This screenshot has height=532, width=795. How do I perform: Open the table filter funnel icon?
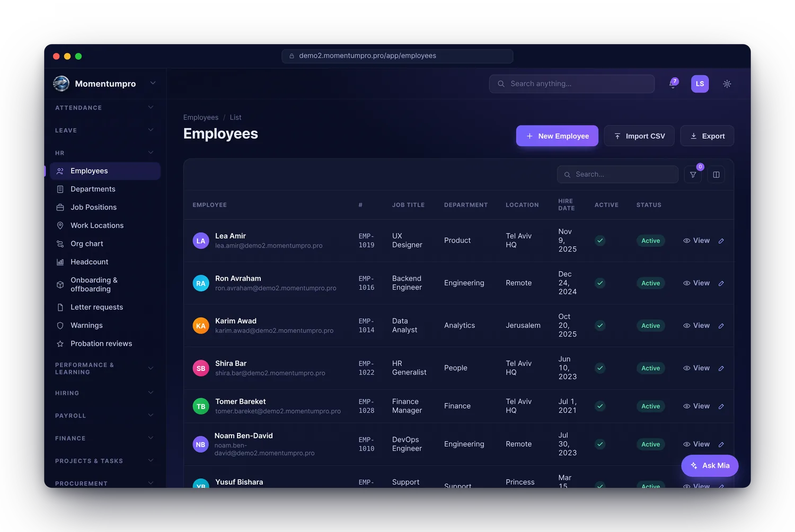693,174
